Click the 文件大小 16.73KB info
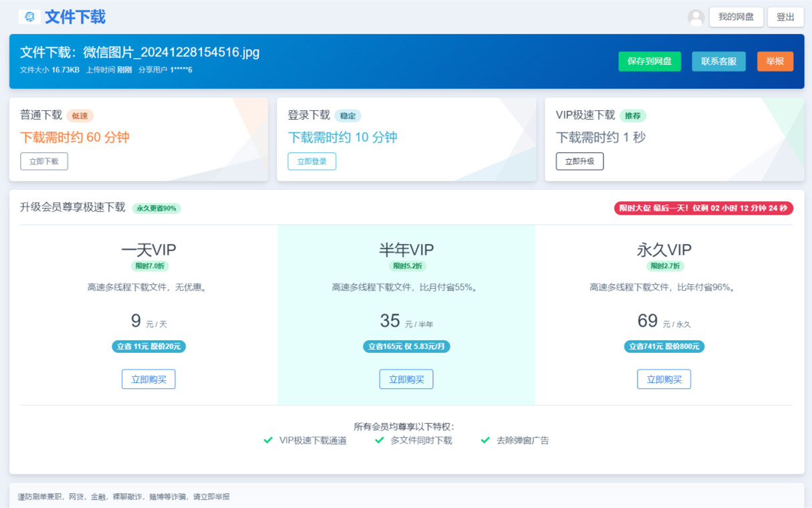The height and width of the screenshot is (508, 812). click(x=50, y=70)
